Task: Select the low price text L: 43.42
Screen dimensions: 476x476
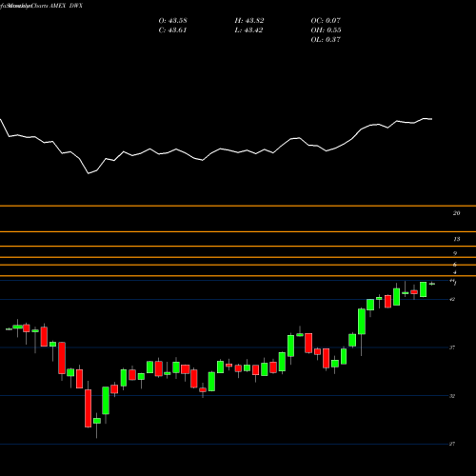Action: click(249, 30)
